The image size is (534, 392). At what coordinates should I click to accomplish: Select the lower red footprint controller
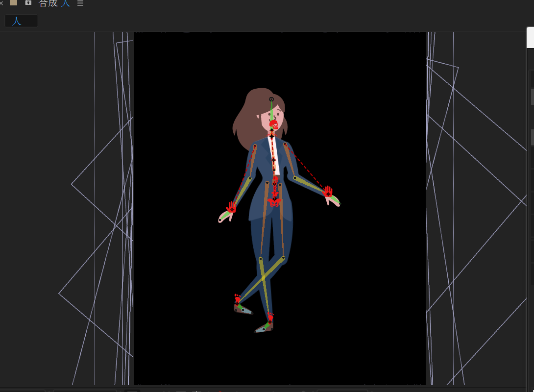click(270, 318)
